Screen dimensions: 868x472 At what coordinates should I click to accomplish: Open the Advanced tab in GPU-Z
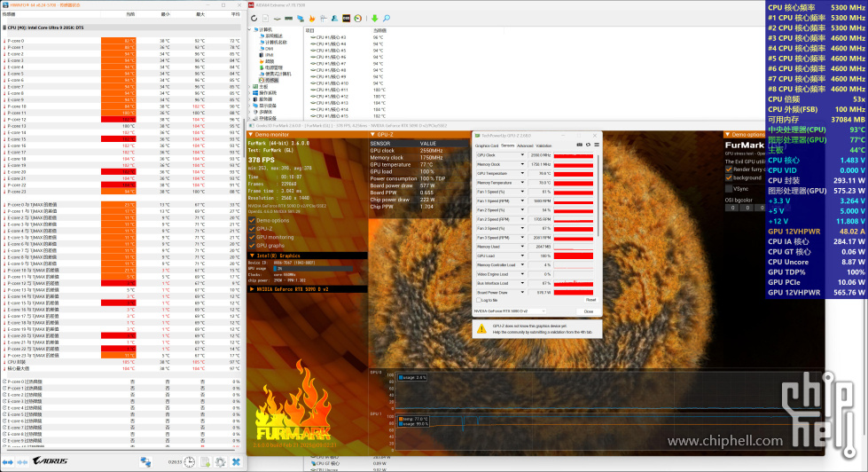coord(525,146)
